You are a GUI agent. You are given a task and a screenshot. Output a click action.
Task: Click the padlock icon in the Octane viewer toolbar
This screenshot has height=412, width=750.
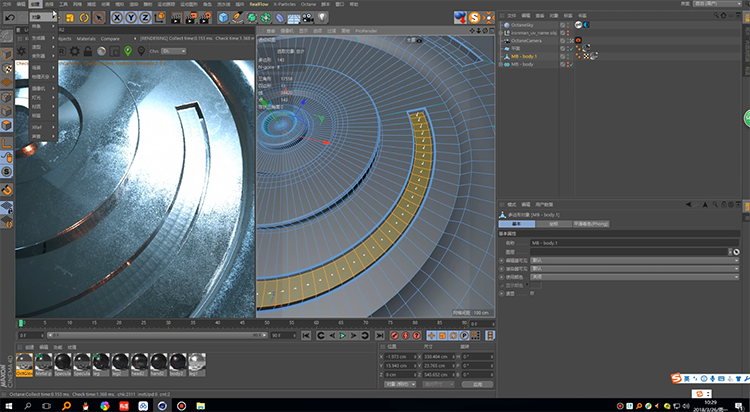pyautogui.click(x=88, y=51)
